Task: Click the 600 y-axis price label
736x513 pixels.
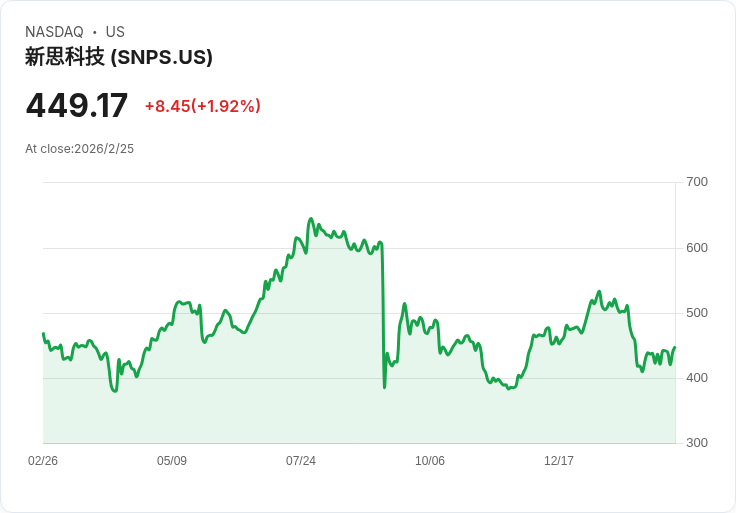Action: pyautogui.click(x=697, y=248)
